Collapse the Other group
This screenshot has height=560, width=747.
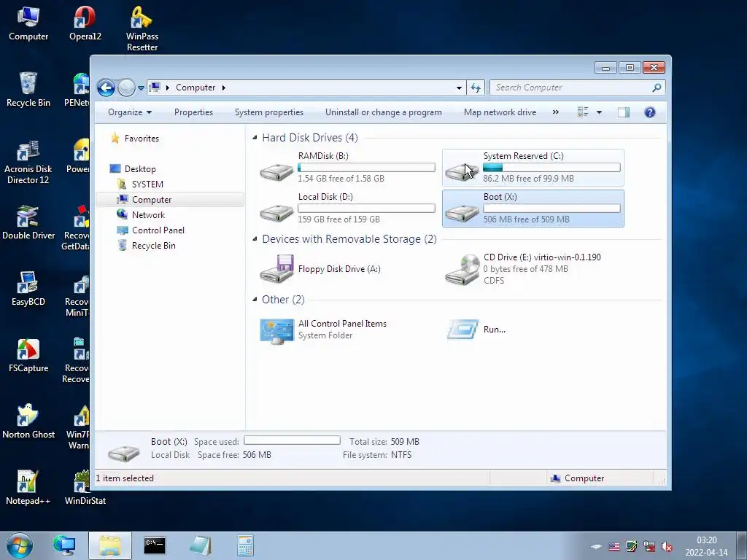point(255,300)
